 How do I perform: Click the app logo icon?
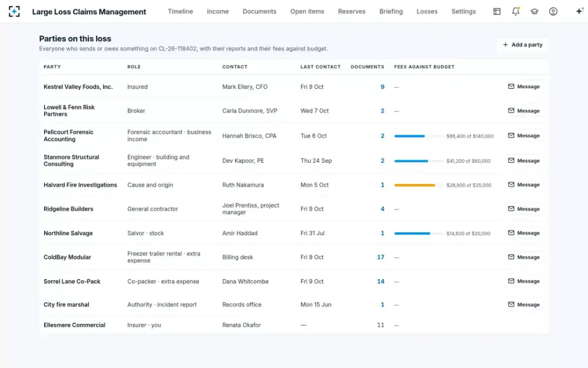14,11
